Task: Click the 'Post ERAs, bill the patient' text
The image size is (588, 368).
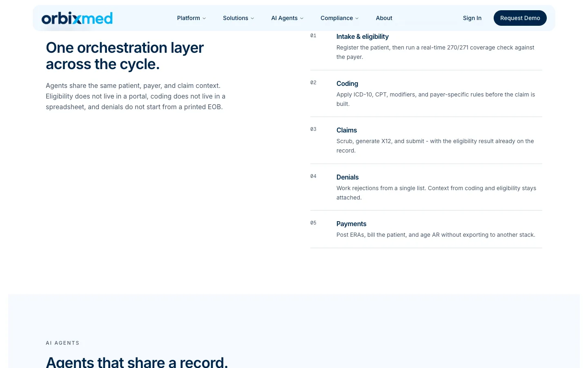Action: coord(436,235)
